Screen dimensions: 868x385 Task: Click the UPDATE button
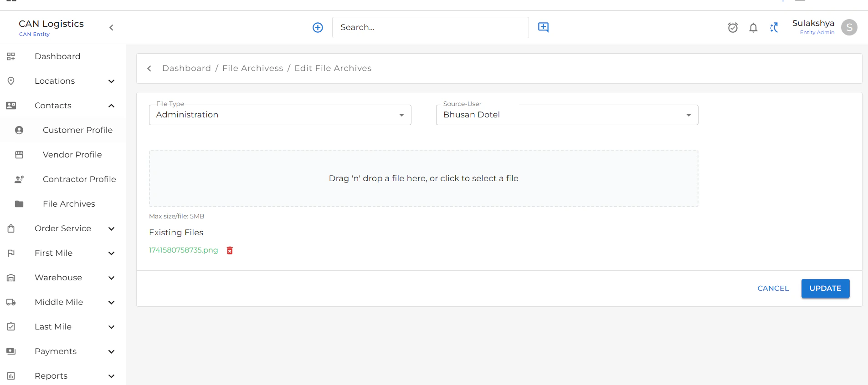tap(825, 289)
